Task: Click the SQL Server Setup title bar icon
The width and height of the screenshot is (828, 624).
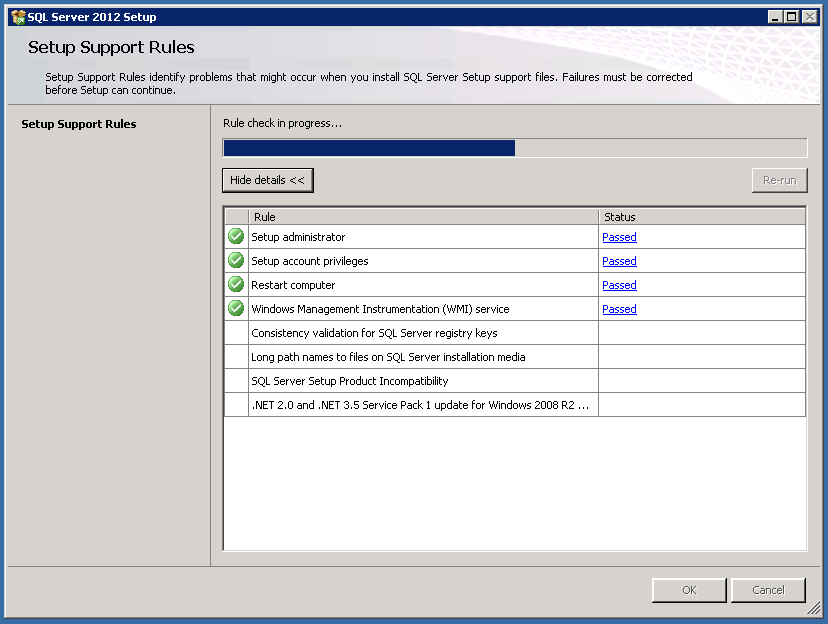Action: (18, 17)
